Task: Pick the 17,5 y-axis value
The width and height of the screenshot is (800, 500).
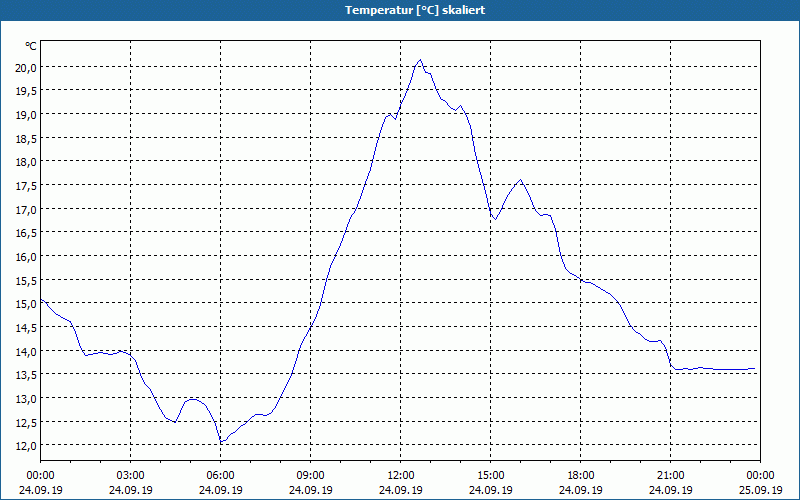Action: [x=27, y=186]
